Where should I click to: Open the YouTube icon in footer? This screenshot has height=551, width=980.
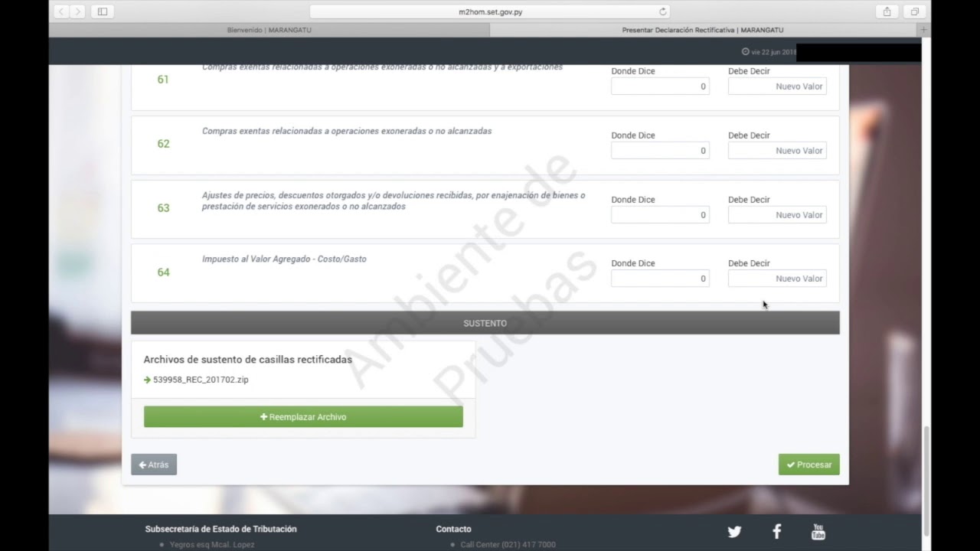[818, 532]
